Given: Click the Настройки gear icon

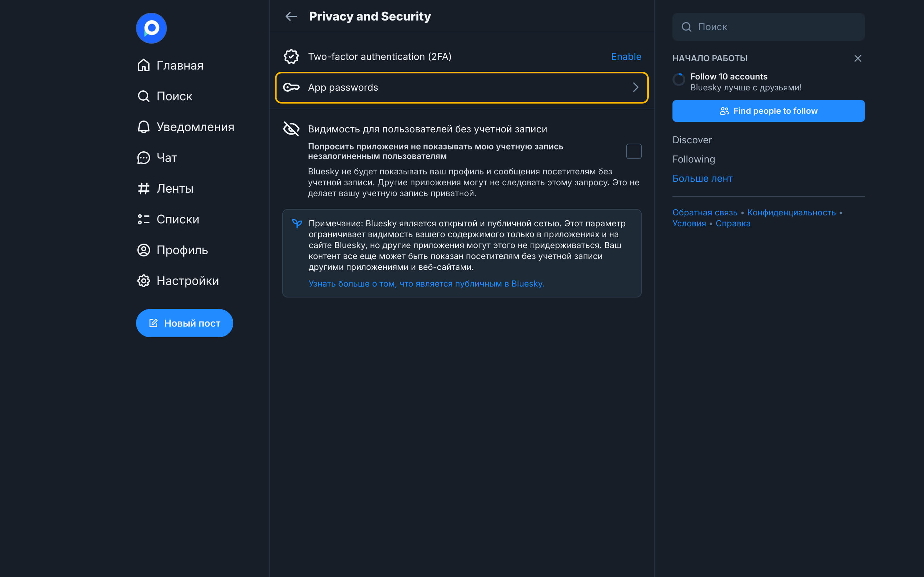Looking at the screenshot, I should tap(143, 281).
